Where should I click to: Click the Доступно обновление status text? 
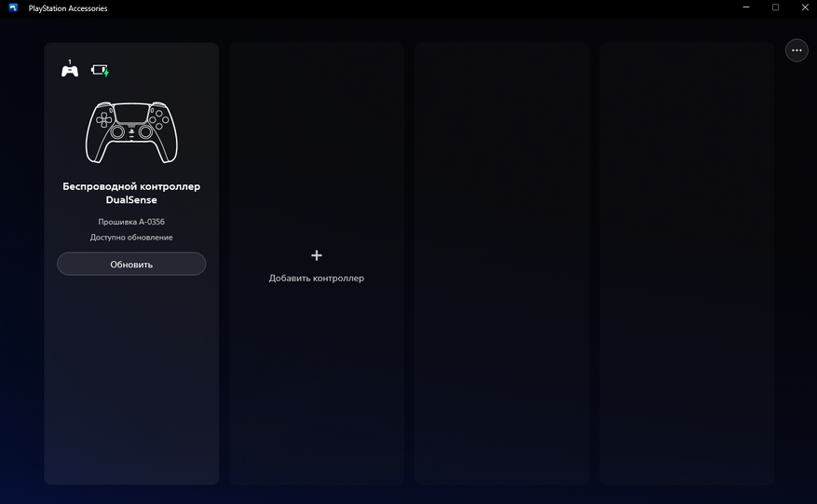click(x=131, y=238)
